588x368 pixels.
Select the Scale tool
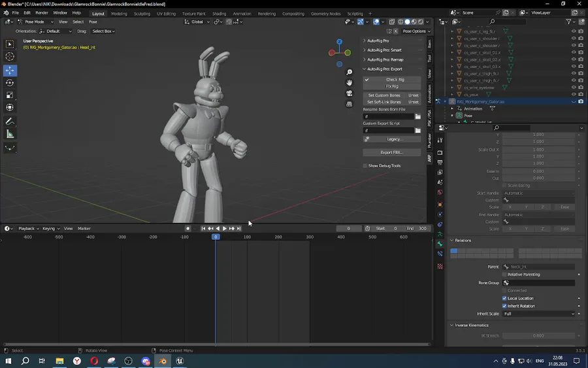click(10, 95)
